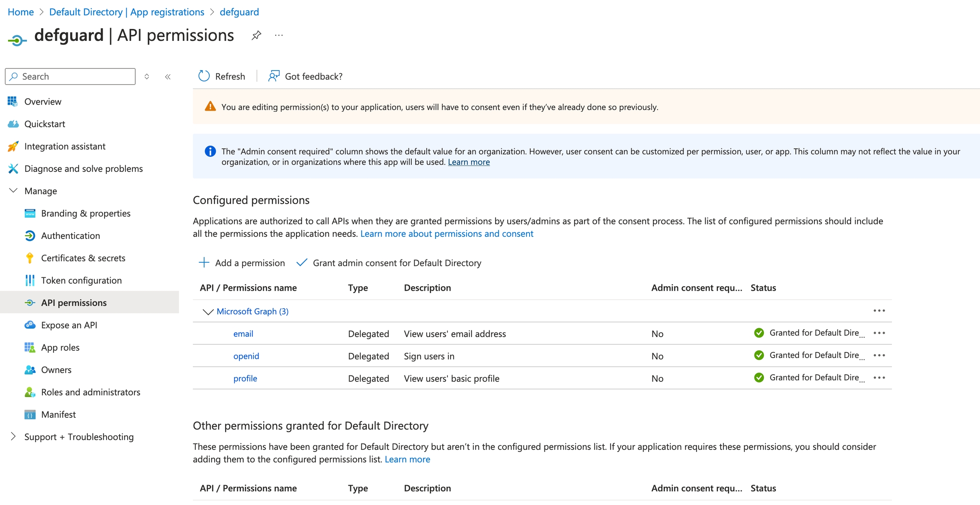Click the plus icon for Add a permission
This screenshot has width=980, height=505.
204,263
